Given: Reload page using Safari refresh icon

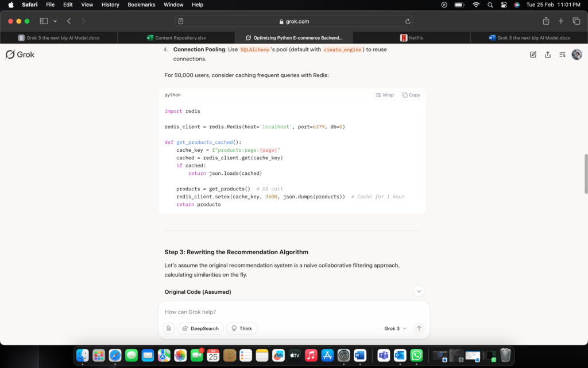Looking at the screenshot, I should (x=408, y=21).
